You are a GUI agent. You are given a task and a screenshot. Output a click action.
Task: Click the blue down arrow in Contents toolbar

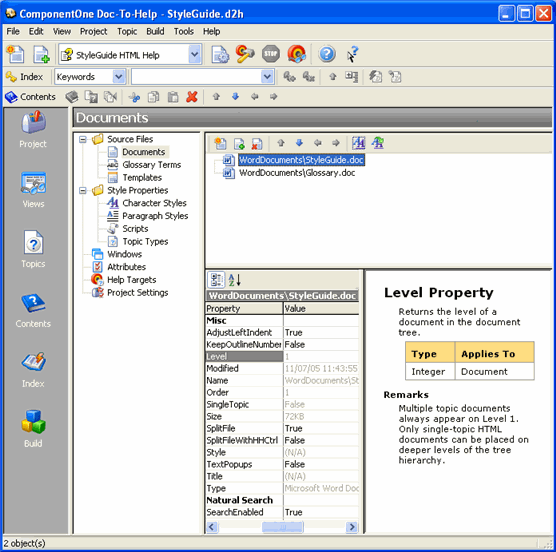click(235, 96)
